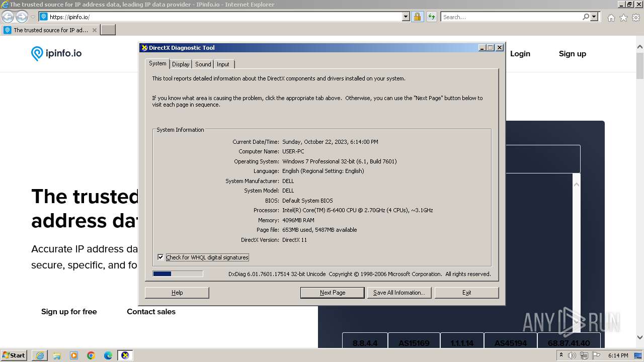Click the ipinfo.io logo
This screenshot has width=644, height=362.
[56, 53]
